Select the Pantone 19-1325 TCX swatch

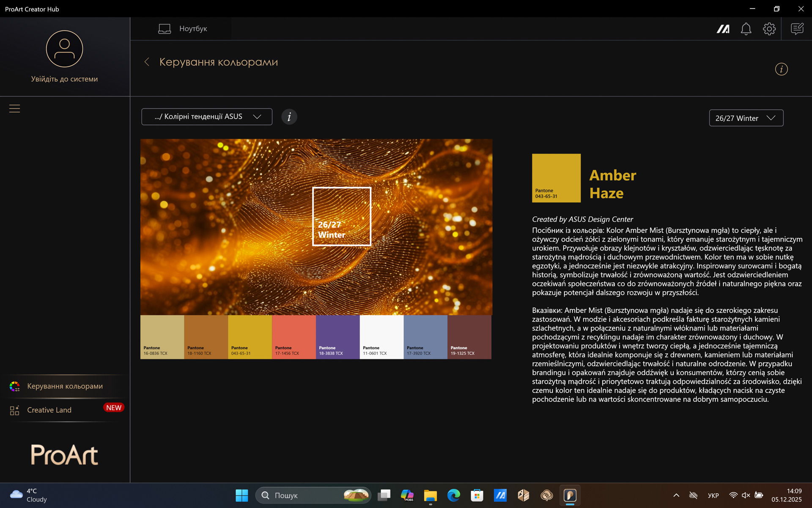click(469, 337)
